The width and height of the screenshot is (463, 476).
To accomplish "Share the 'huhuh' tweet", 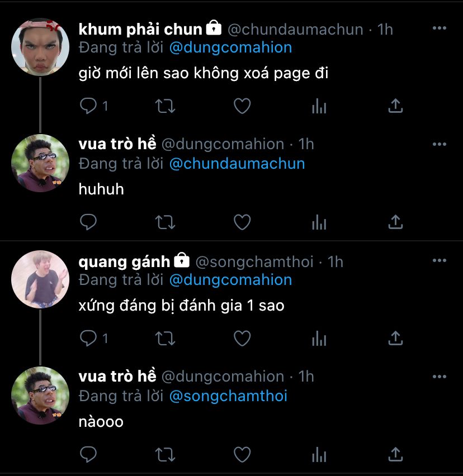I will [x=395, y=222].
